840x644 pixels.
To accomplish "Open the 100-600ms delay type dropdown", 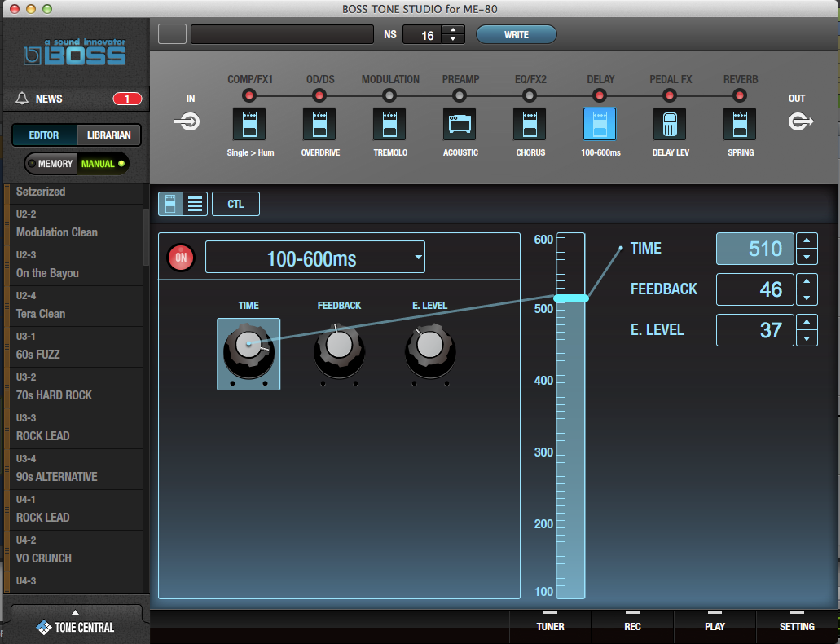I will click(315, 256).
